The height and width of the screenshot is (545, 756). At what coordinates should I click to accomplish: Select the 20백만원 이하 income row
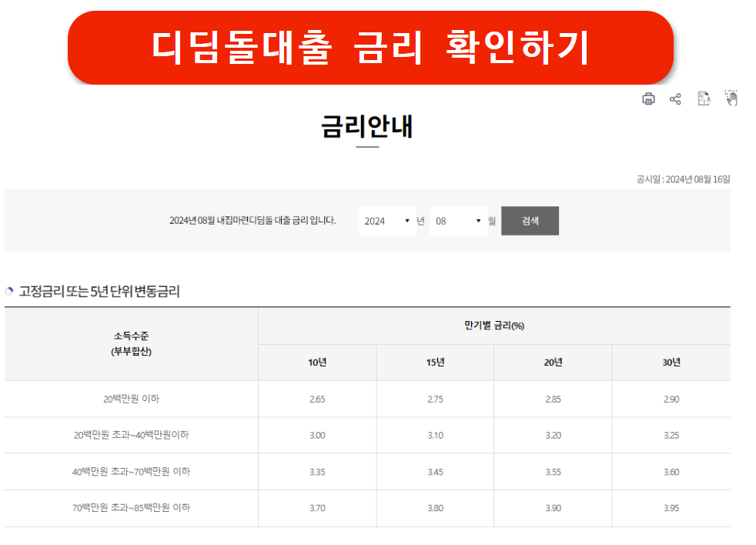tap(129, 399)
